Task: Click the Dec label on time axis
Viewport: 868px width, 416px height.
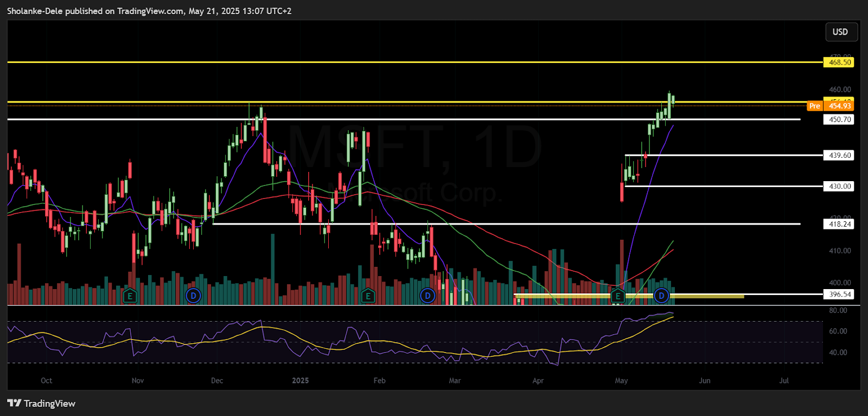Action: click(x=217, y=380)
